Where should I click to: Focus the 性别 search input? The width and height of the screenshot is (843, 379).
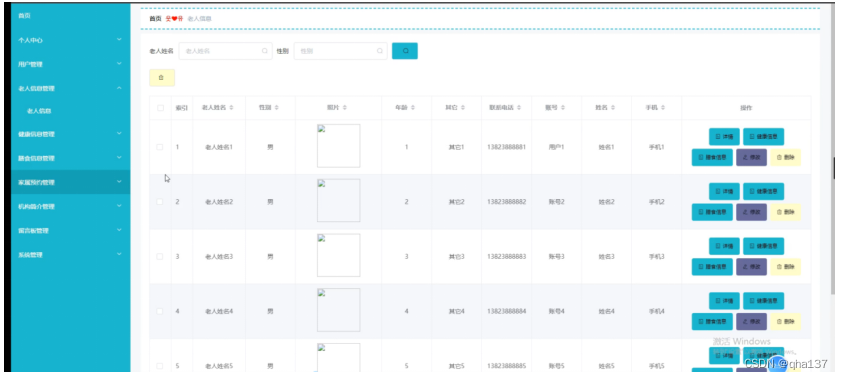click(x=340, y=51)
